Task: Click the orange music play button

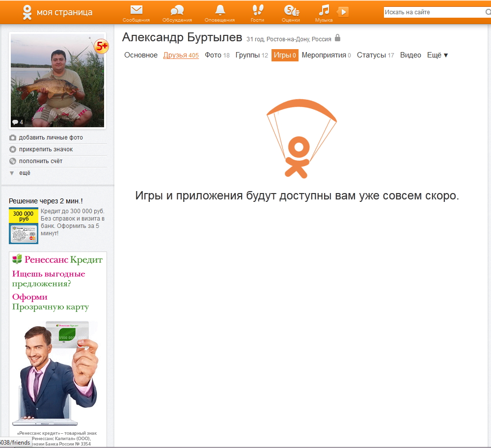Action: [x=343, y=12]
